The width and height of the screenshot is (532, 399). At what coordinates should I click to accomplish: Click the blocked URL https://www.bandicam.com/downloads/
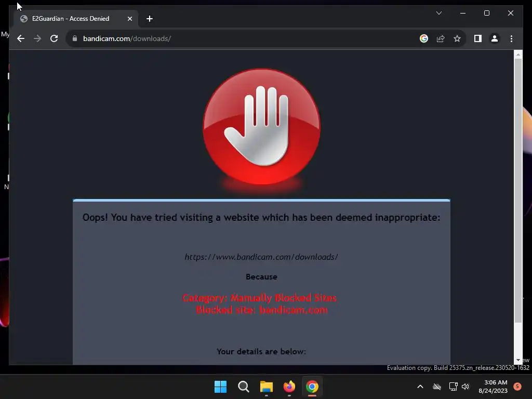pyautogui.click(x=261, y=257)
